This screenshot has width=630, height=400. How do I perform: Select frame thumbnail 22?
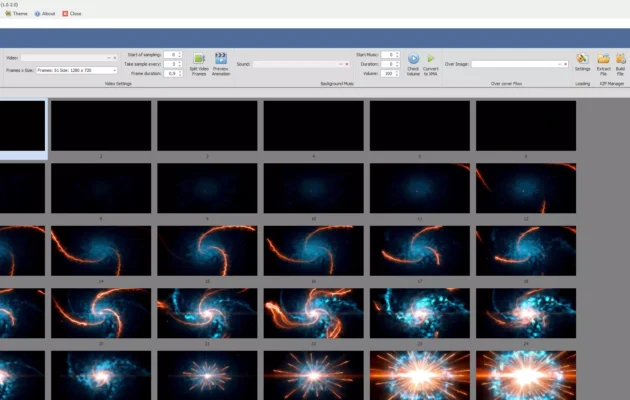[x=314, y=313]
